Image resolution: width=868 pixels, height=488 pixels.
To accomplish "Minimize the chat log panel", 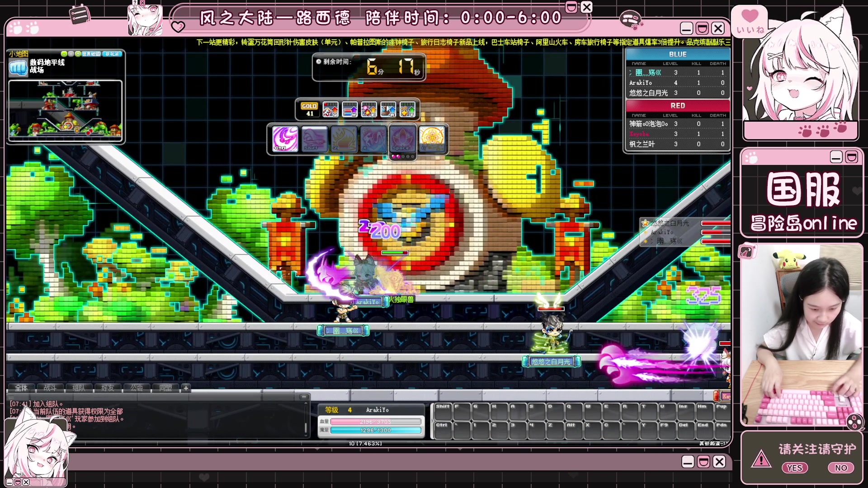I will point(304,397).
